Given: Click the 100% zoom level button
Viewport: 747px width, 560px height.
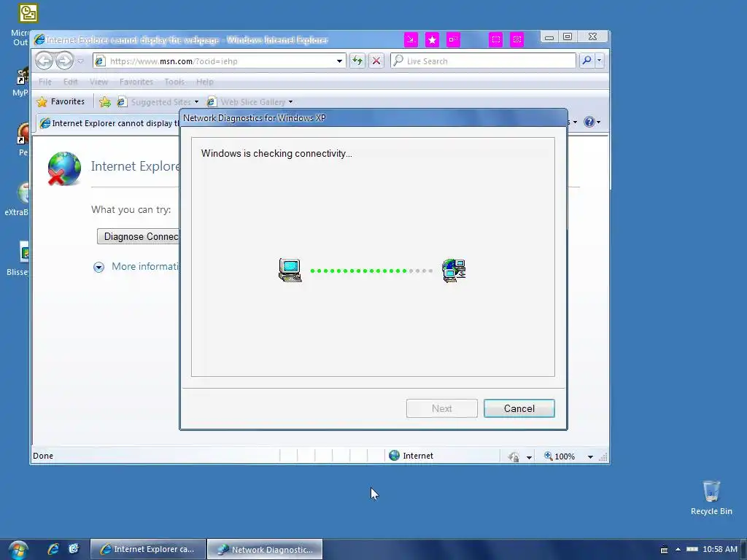Looking at the screenshot, I should [560, 456].
